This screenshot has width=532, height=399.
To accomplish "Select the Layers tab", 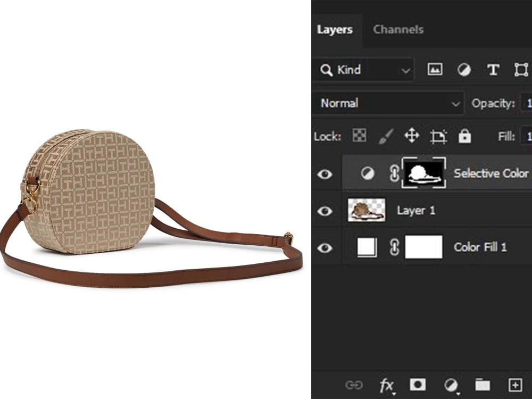I will (335, 29).
